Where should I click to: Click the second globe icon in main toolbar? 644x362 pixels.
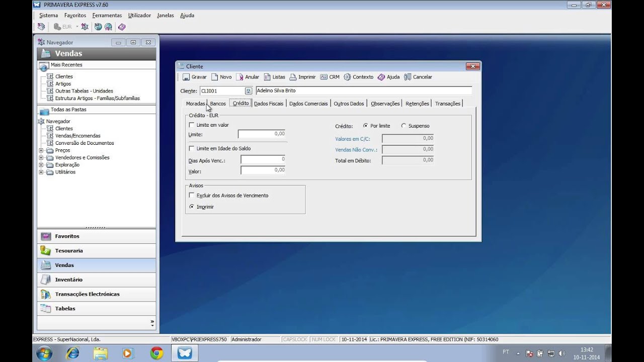(108, 27)
